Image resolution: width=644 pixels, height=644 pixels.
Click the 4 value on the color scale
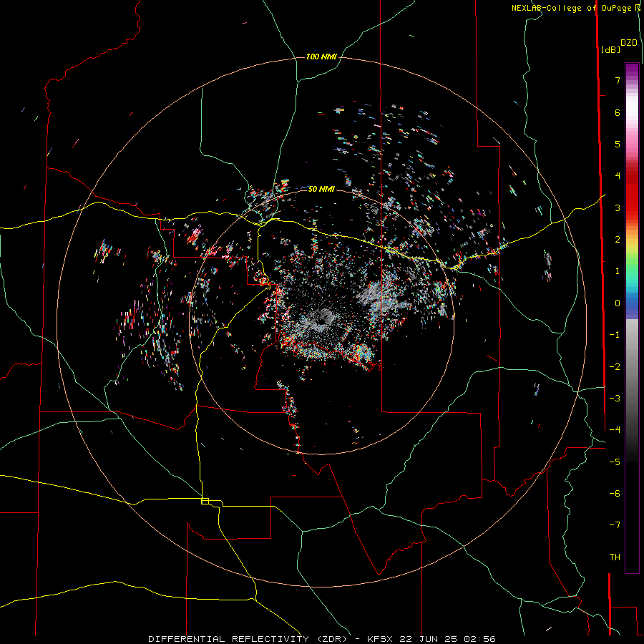point(618,176)
